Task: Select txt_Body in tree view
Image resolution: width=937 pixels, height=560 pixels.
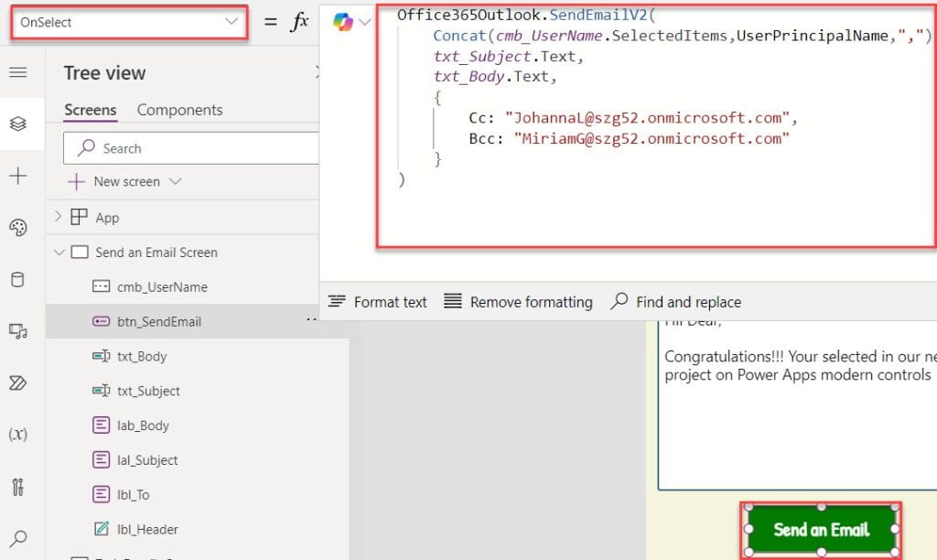Action: click(142, 356)
